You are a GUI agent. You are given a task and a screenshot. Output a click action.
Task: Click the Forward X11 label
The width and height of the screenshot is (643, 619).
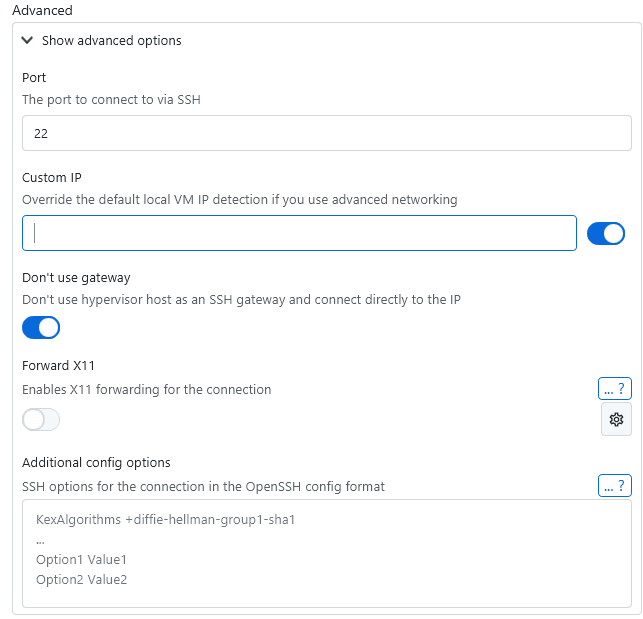pos(58,365)
